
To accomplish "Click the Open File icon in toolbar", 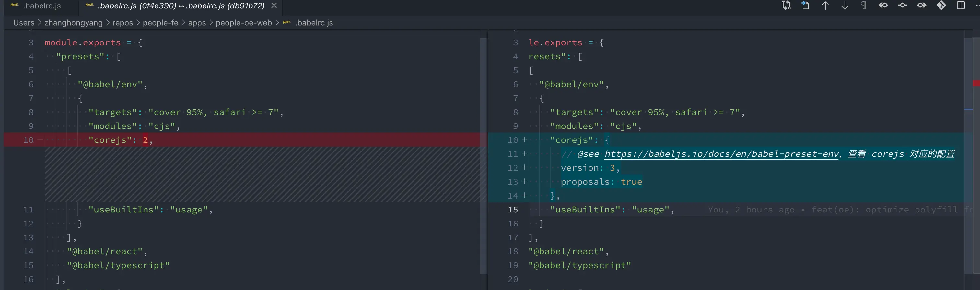I will [x=805, y=5].
